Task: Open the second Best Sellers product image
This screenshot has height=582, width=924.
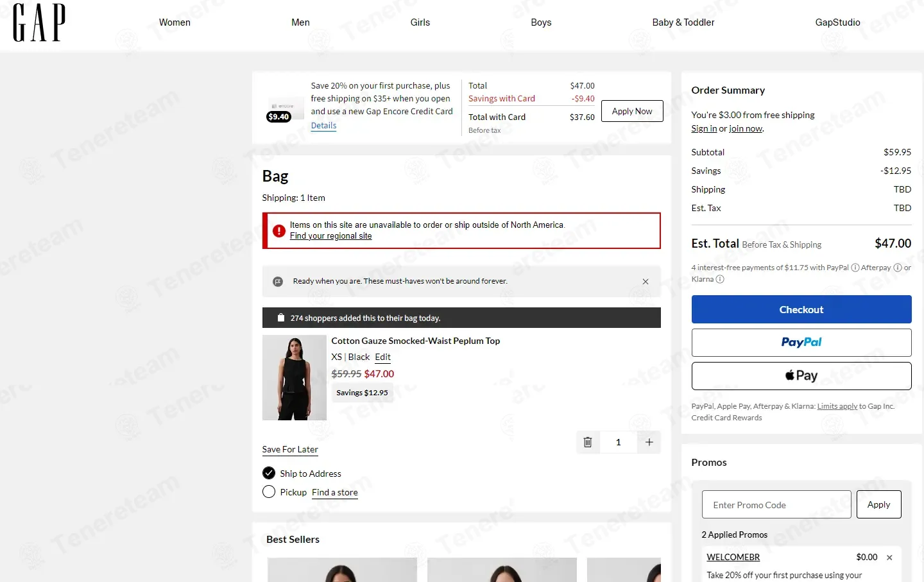Action: (502, 570)
